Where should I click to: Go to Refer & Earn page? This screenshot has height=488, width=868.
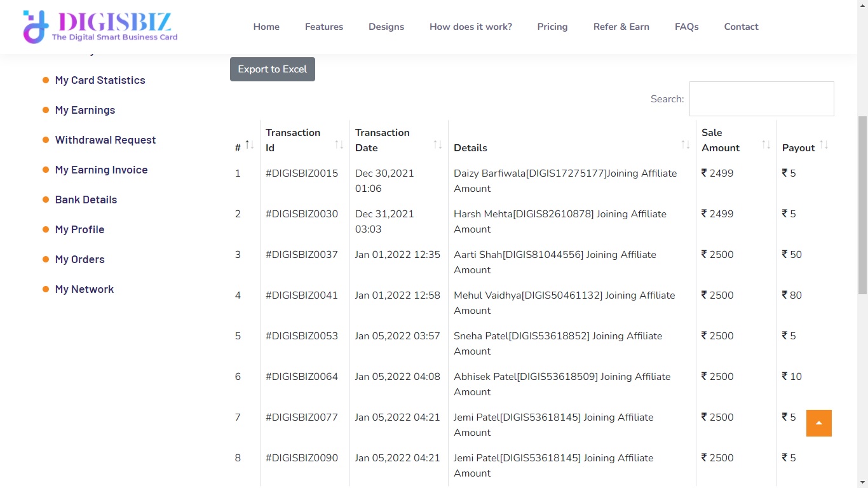[621, 27]
